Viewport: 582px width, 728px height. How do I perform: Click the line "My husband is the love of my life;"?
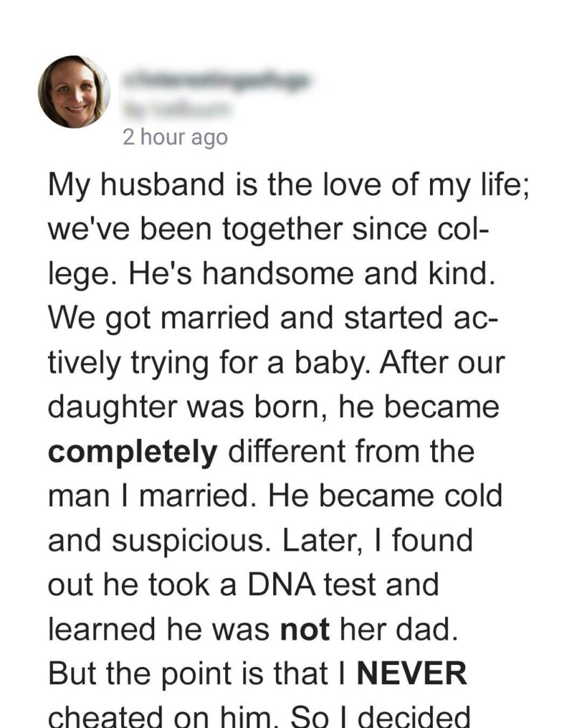288,186
